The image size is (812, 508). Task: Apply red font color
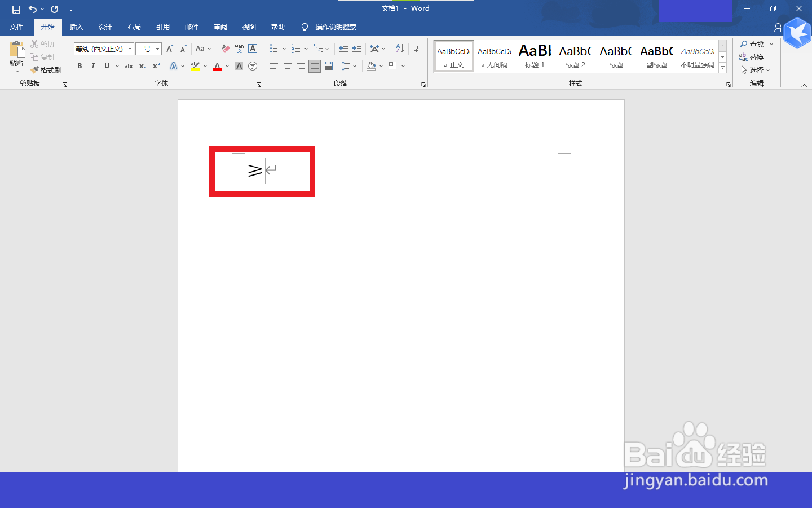(x=217, y=67)
